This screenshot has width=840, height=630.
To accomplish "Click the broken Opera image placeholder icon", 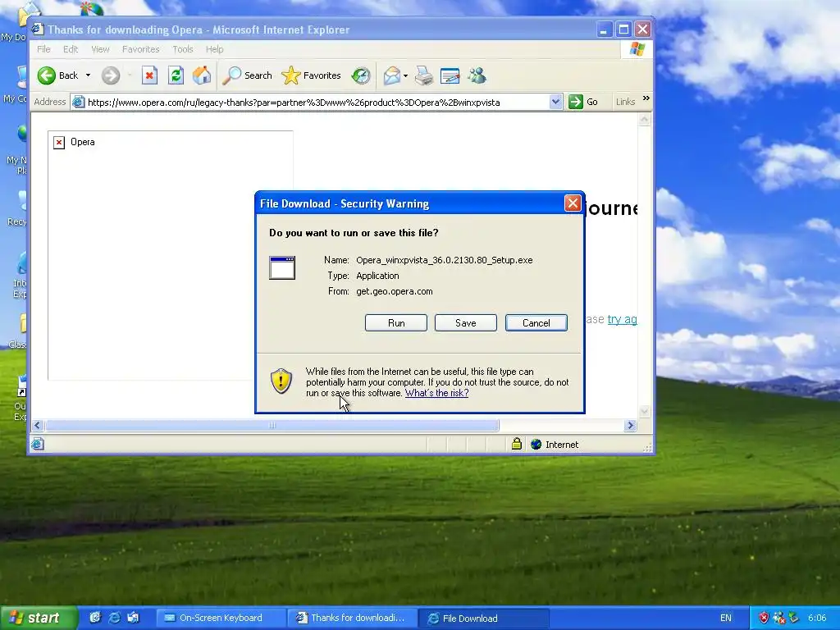I will point(59,143).
